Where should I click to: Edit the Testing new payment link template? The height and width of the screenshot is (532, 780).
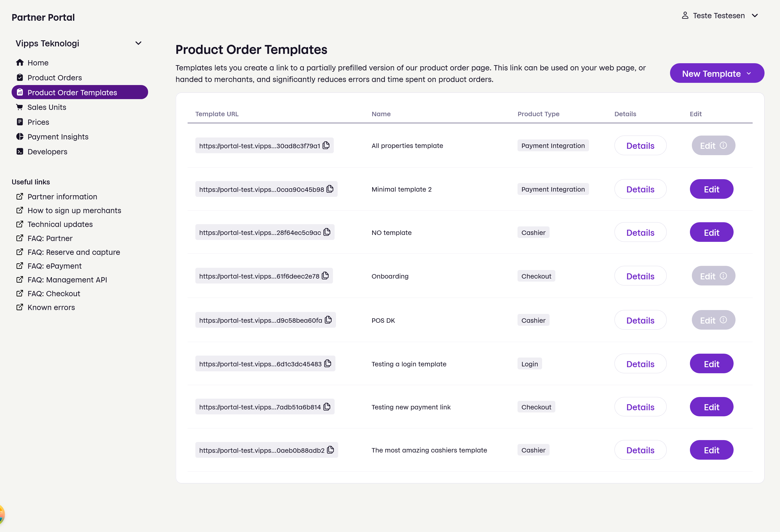coord(711,407)
